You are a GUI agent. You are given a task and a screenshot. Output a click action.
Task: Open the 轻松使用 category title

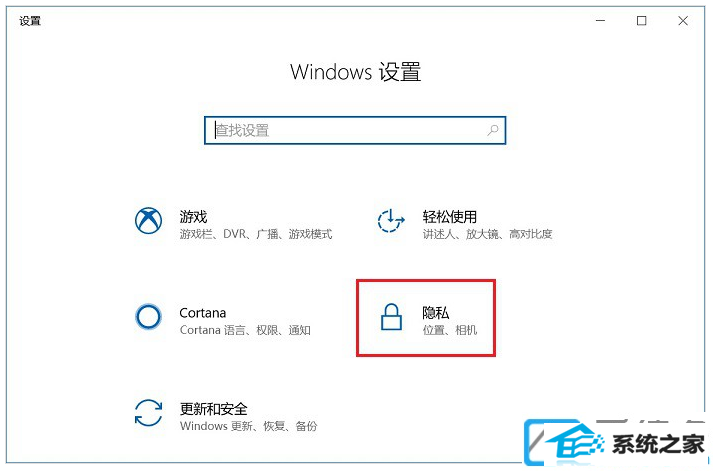[x=449, y=216]
